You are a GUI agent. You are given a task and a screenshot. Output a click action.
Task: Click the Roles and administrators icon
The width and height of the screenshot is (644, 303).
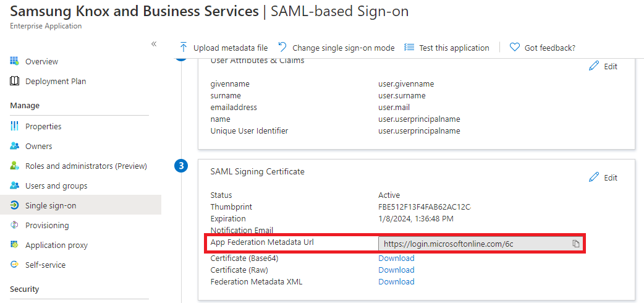point(14,166)
